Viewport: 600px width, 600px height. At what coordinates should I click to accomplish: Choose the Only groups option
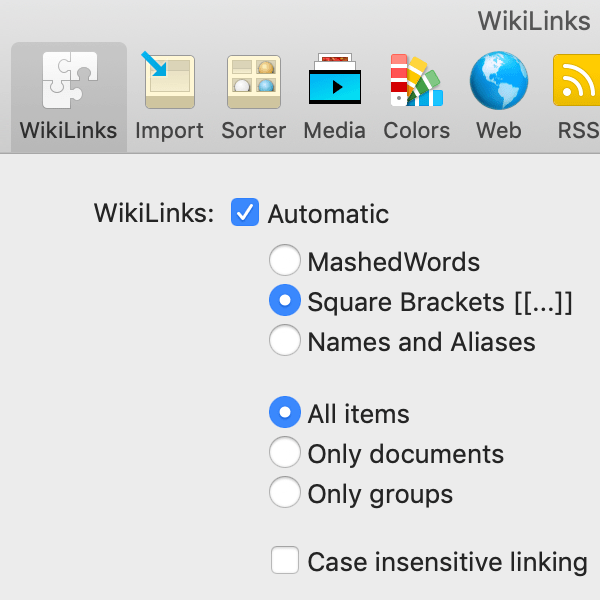(284, 492)
